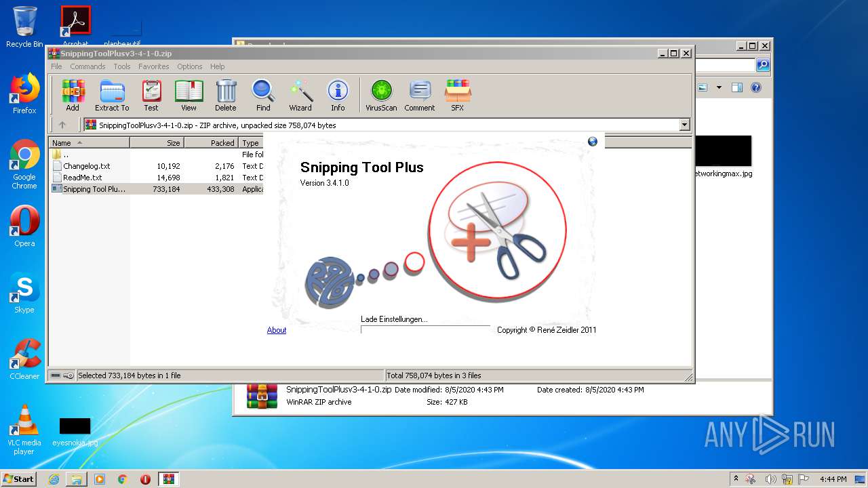Click the globe icon on splash screen
Image resolution: width=868 pixels, height=488 pixels.
coord(593,141)
